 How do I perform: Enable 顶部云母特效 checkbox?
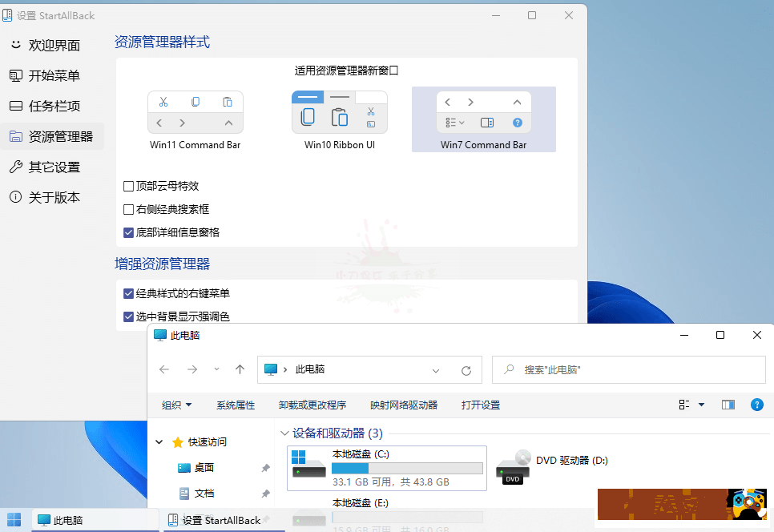[128, 186]
